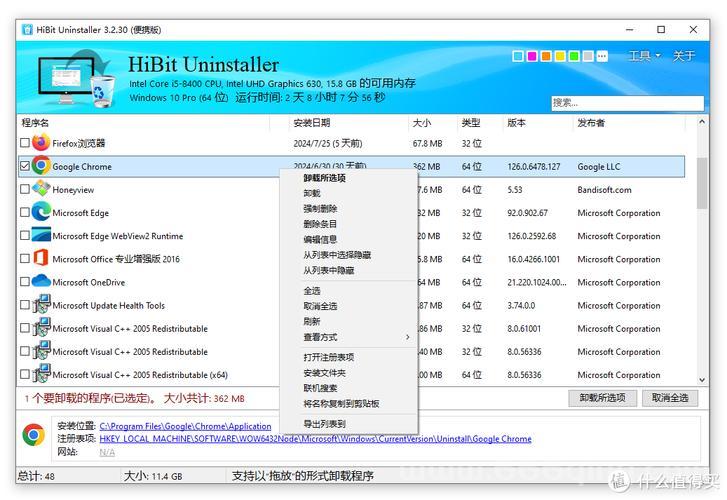The image size is (727, 500).
Task: Check the Microsoft Office 2016 checkbox
Action: pos(25,258)
